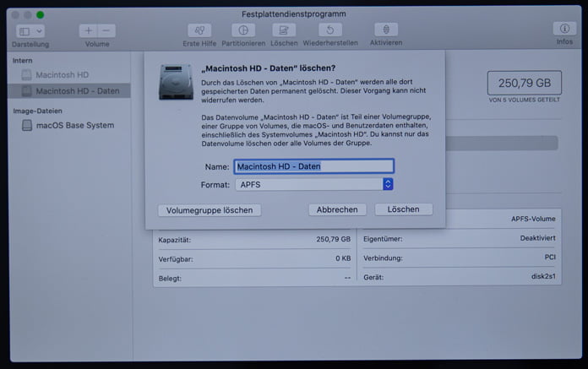Click into the Name text field

313,166
